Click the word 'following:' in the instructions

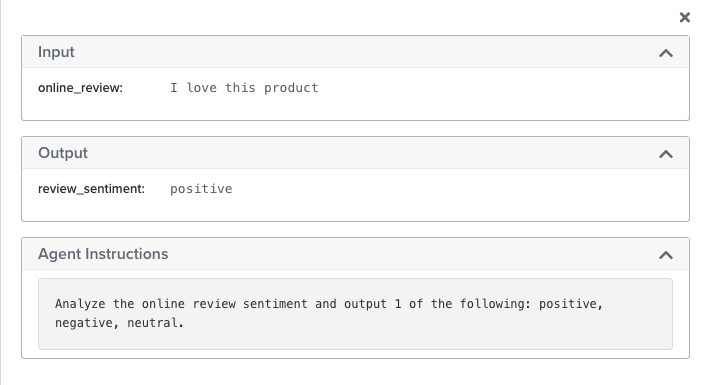pyautogui.click(x=495, y=304)
